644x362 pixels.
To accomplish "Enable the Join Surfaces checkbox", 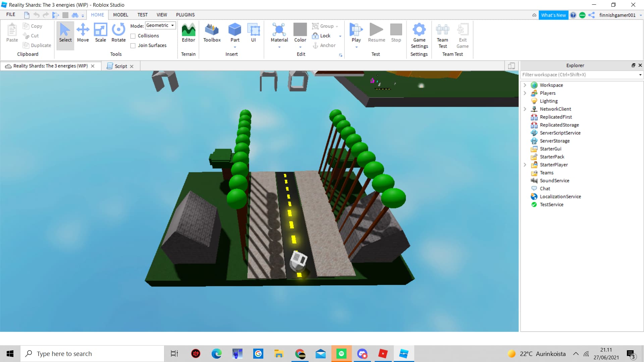I will tap(133, 46).
